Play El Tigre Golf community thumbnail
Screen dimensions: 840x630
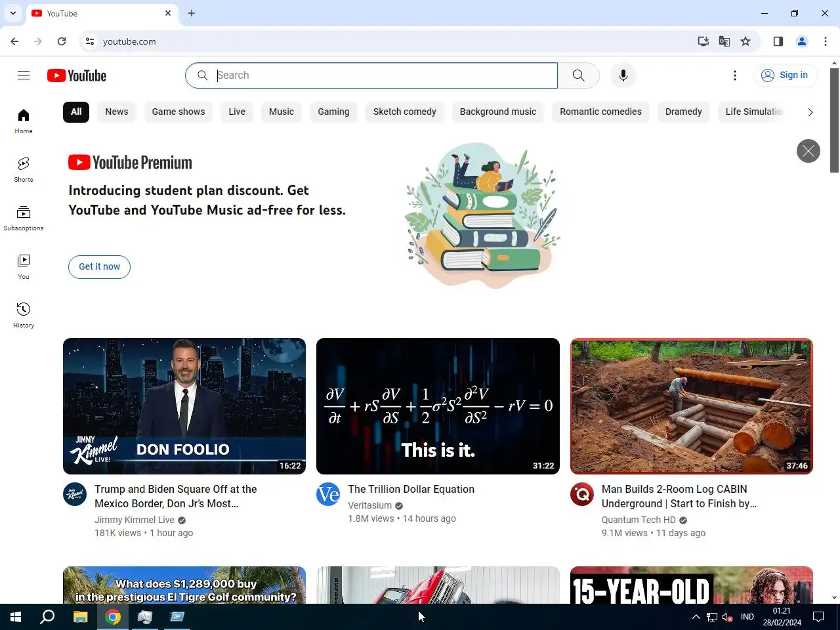click(184, 585)
